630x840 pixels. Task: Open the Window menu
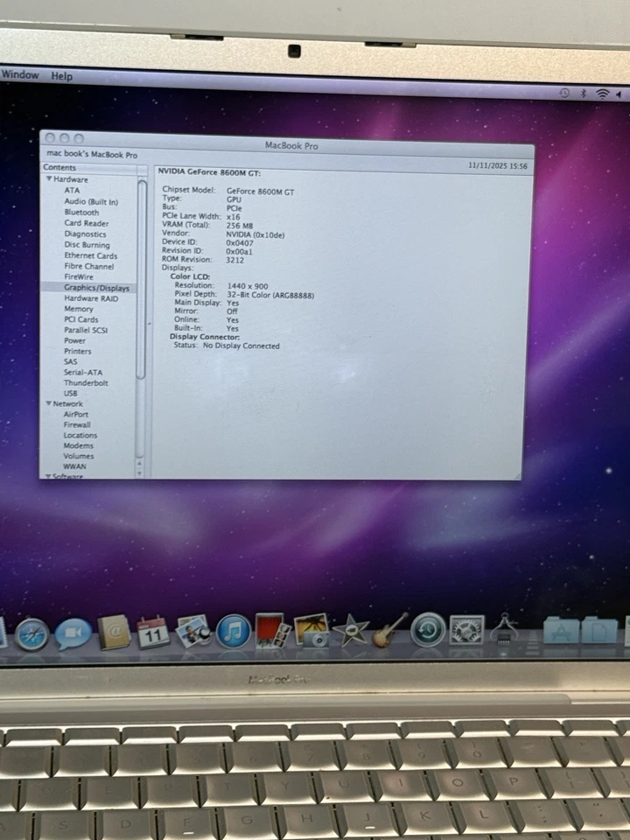click(20, 74)
